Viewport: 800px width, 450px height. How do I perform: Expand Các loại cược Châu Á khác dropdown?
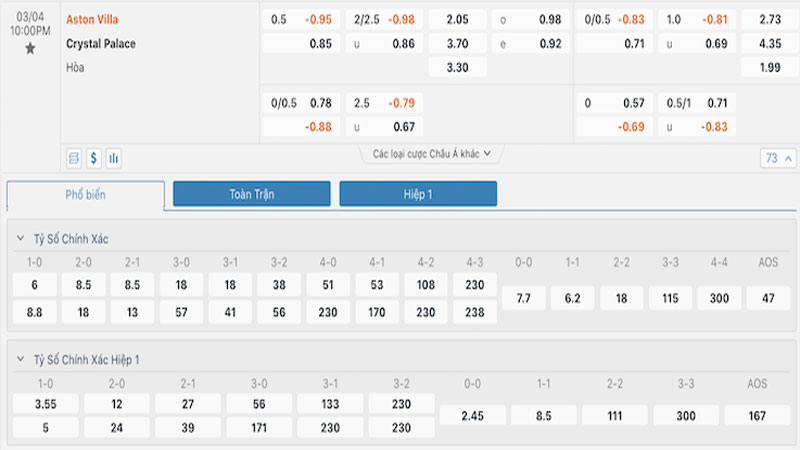pyautogui.click(x=432, y=154)
